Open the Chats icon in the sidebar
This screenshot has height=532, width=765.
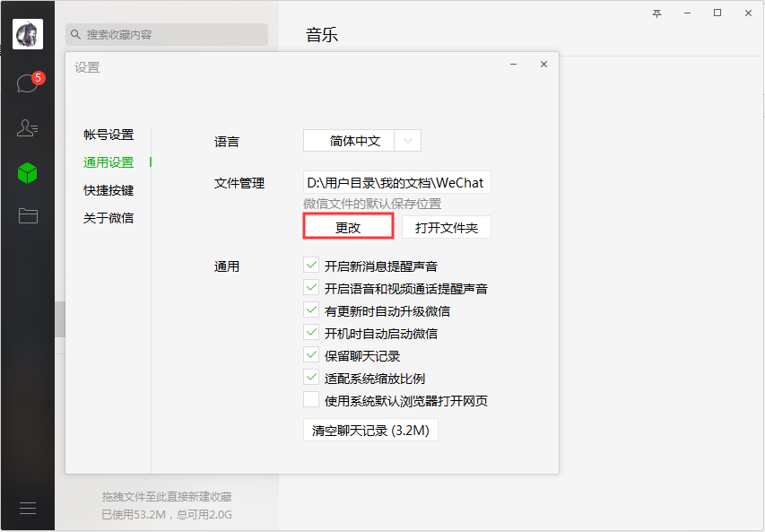[x=27, y=81]
